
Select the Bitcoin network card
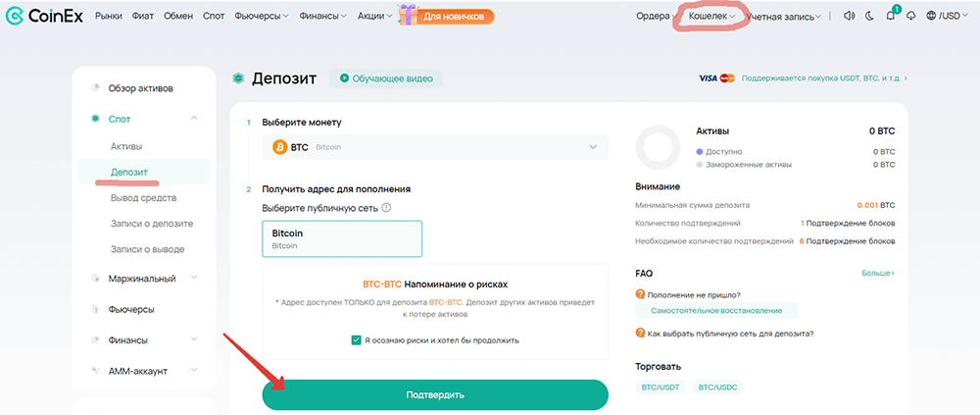pyautogui.click(x=342, y=238)
